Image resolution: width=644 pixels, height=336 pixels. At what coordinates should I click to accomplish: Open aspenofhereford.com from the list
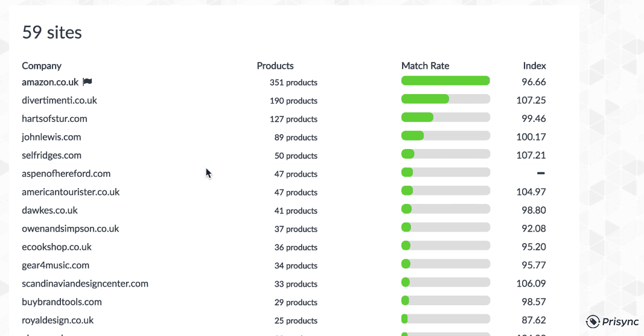[x=66, y=174]
